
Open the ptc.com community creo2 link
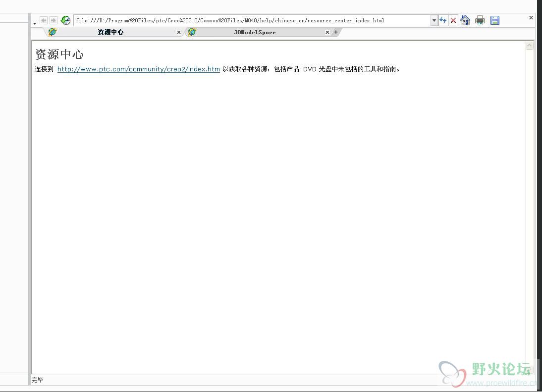coord(139,69)
